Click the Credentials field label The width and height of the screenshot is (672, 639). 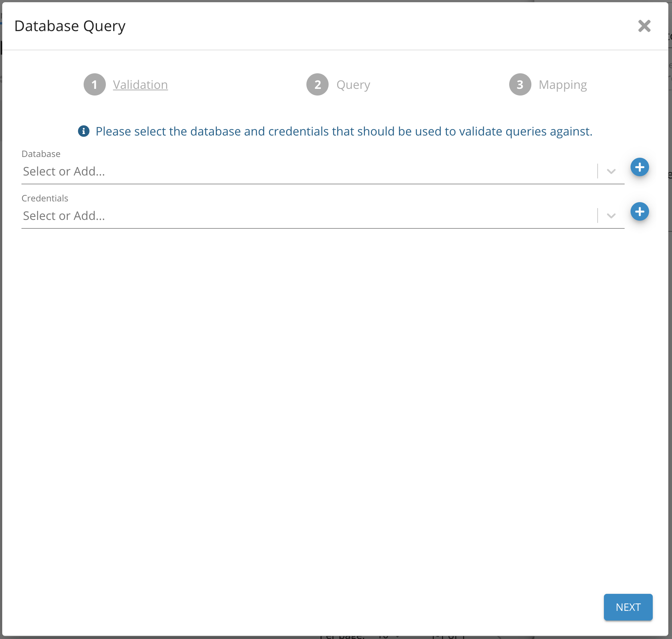click(x=45, y=198)
